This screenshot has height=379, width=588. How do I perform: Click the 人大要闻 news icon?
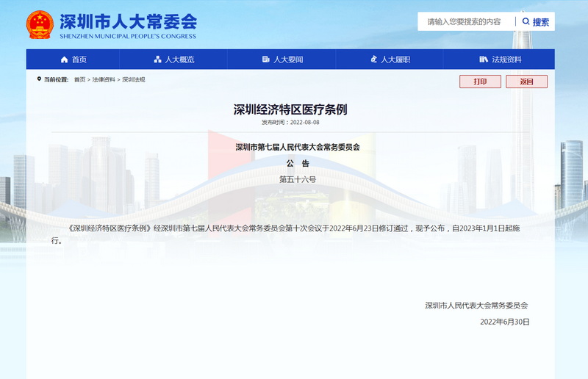[265, 59]
